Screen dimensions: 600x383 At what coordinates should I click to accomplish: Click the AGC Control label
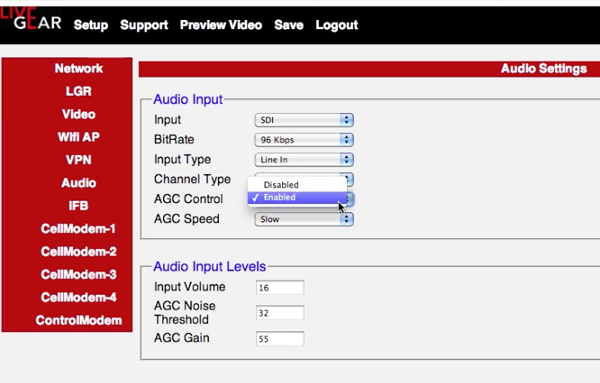188,199
